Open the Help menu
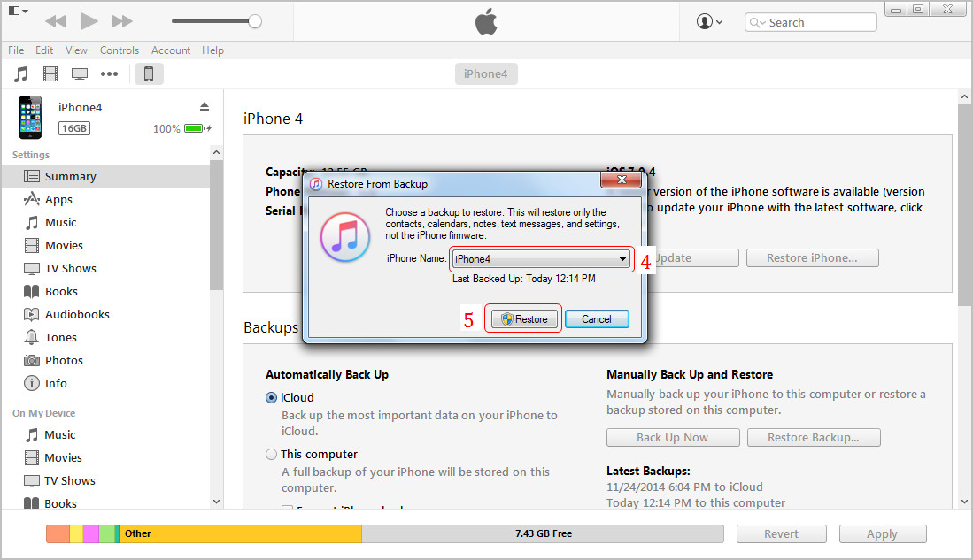 tap(212, 50)
